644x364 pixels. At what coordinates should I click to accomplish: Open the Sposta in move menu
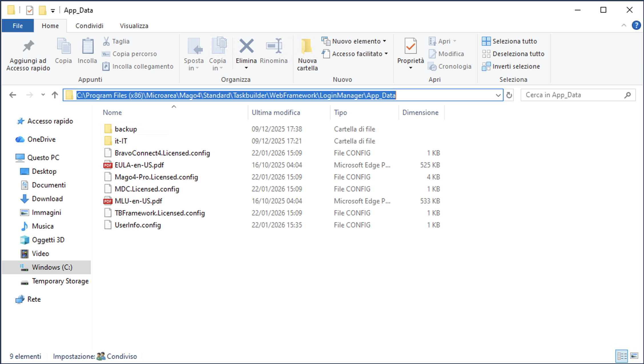(x=194, y=54)
